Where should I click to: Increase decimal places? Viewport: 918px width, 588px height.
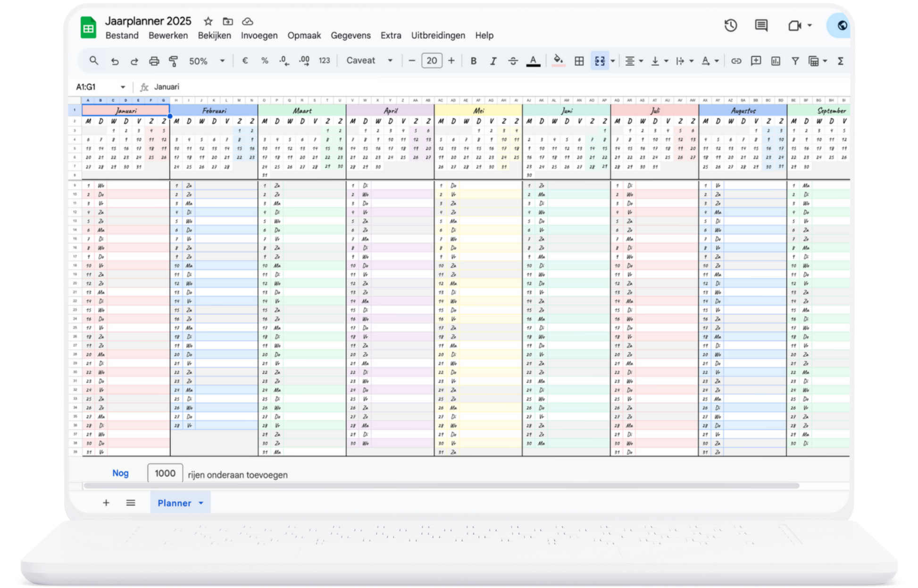[304, 61]
